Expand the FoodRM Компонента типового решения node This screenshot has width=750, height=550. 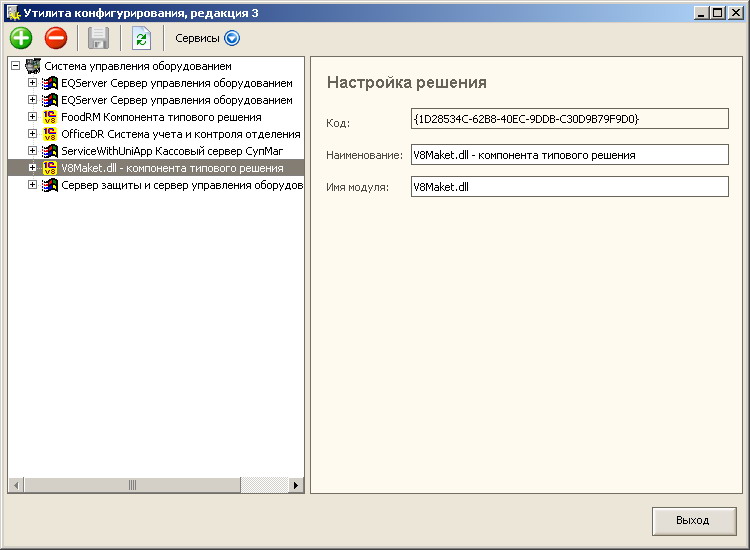33,117
